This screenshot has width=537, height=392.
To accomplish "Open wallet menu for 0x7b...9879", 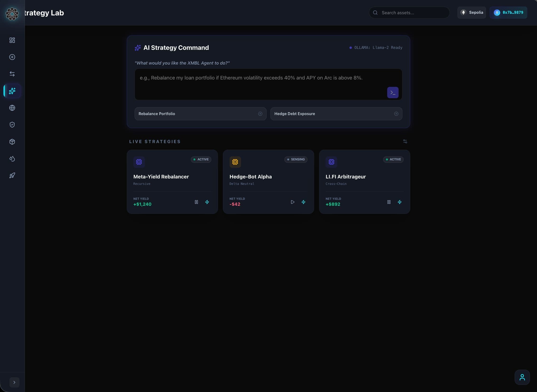I will pyautogui.click(x=508, y=12).
